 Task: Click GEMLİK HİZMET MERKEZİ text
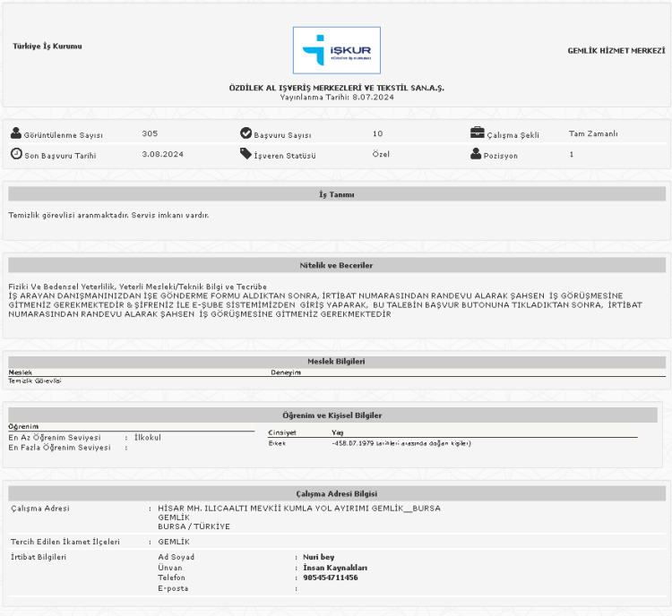[616, 51]
